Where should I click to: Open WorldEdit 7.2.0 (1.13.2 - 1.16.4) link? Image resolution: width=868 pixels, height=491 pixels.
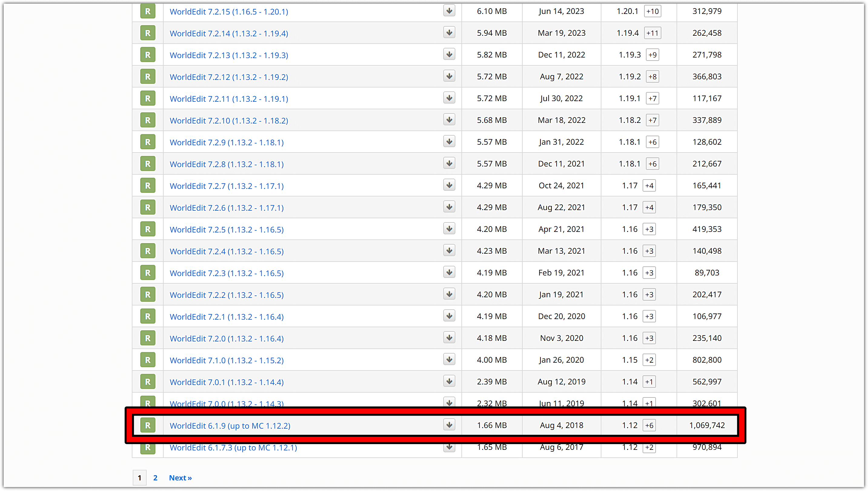[x=226, y=338]
